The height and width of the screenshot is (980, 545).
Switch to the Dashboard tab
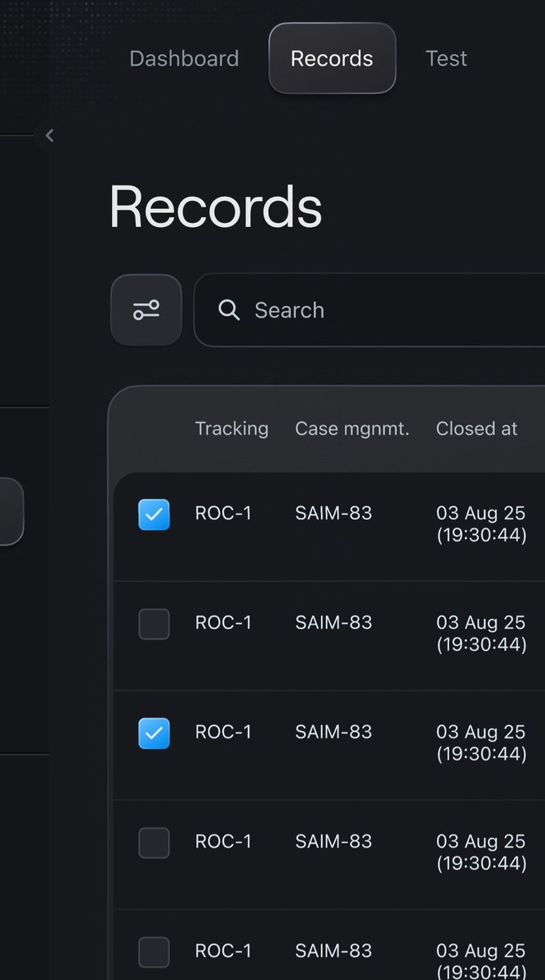(184, 59)
